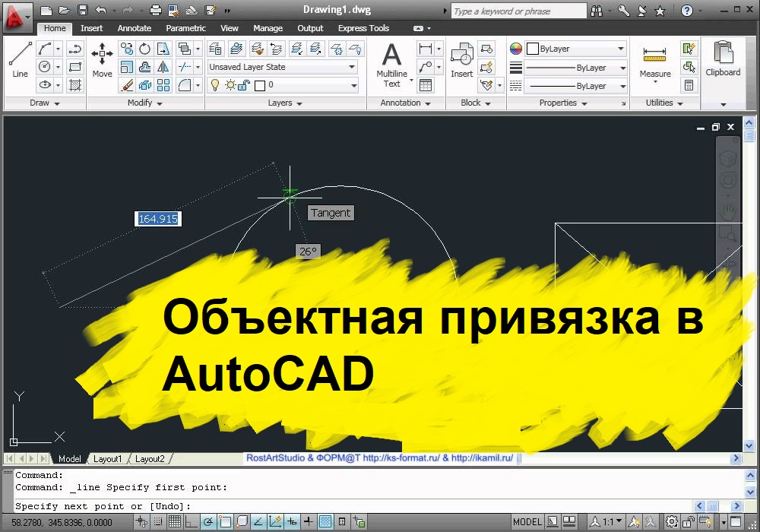Click the binoculars search icon
Screen dimensions: 760x532
point(597,11)
